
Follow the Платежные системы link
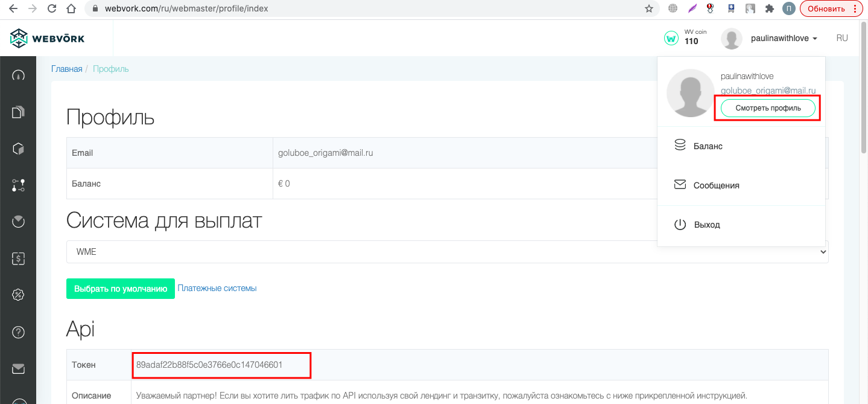click(217, 288)
